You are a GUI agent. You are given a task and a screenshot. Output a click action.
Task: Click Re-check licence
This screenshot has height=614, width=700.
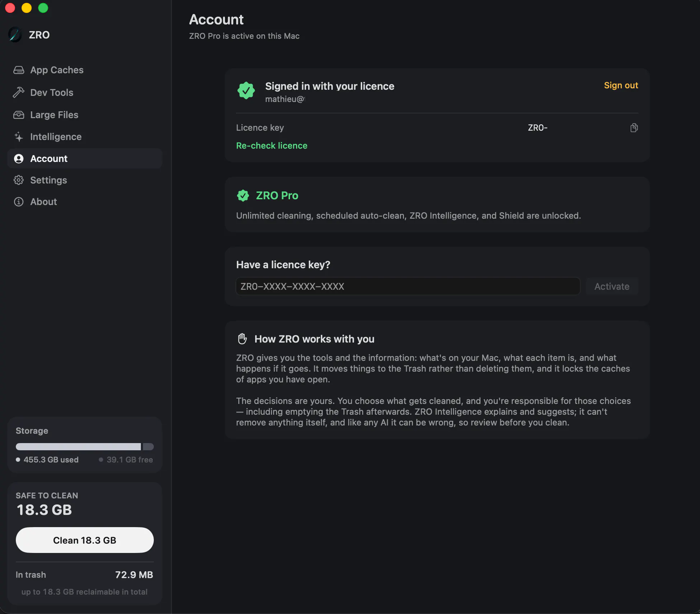point(272,146)
